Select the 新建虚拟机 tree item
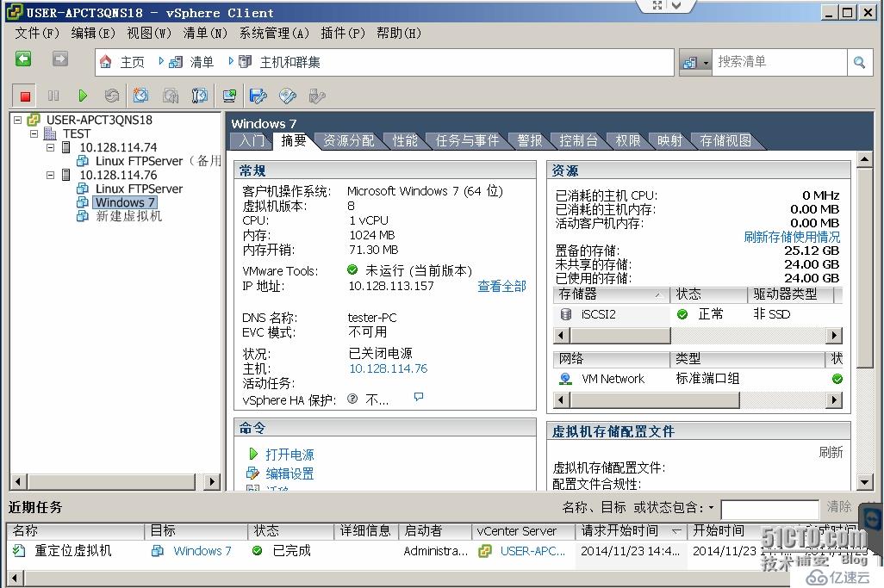Image resolution: width=884 pixels, height=588 pixels. [x=128, y=216]
